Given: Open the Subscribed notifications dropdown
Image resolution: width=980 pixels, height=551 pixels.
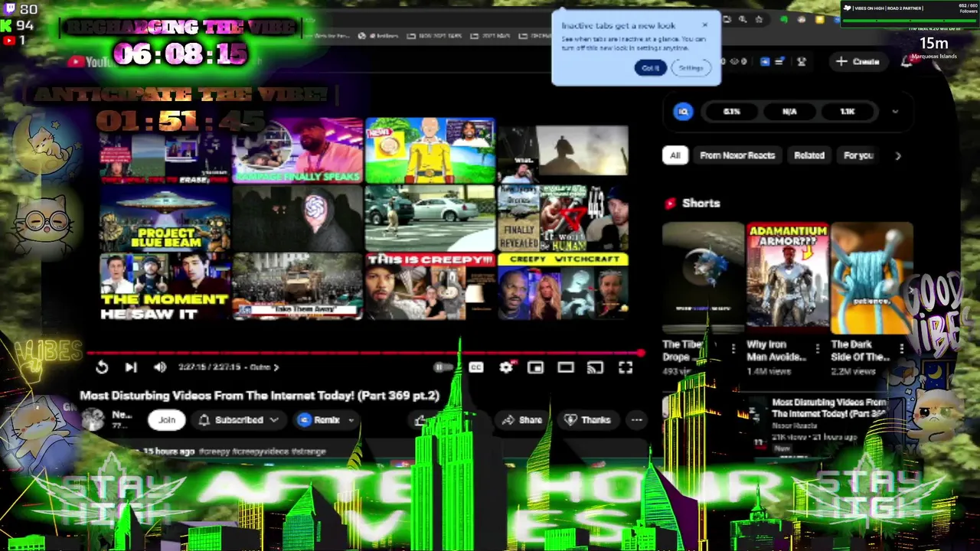Looking at the screenshot, I should coord(239,419).
